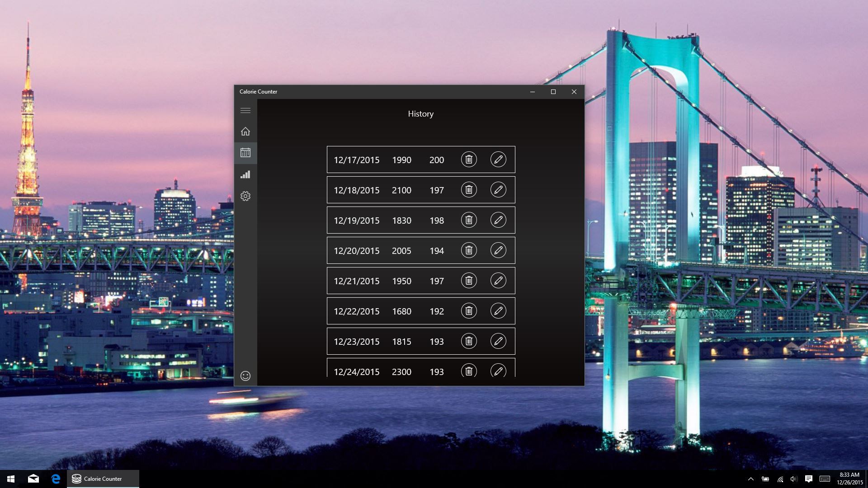Click the Calorie Counter taskbar button
This screenshot has height=488, width=868.
103,479
